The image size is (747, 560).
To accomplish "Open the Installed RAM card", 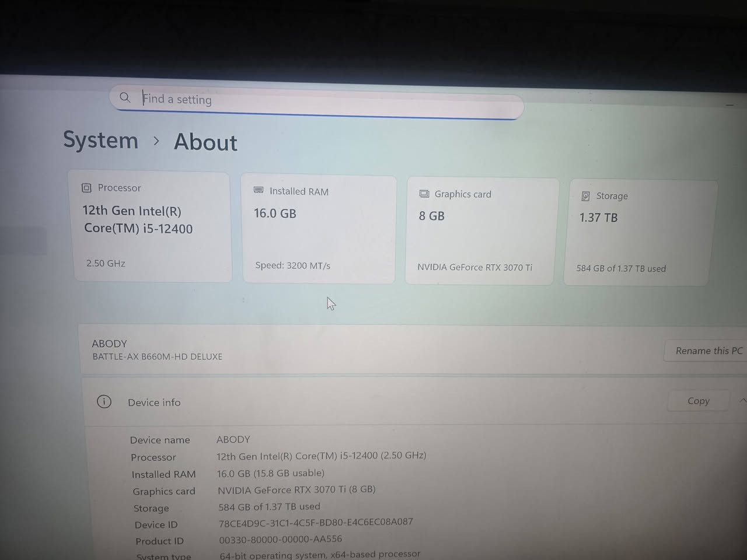I will (x=319, y=229).
